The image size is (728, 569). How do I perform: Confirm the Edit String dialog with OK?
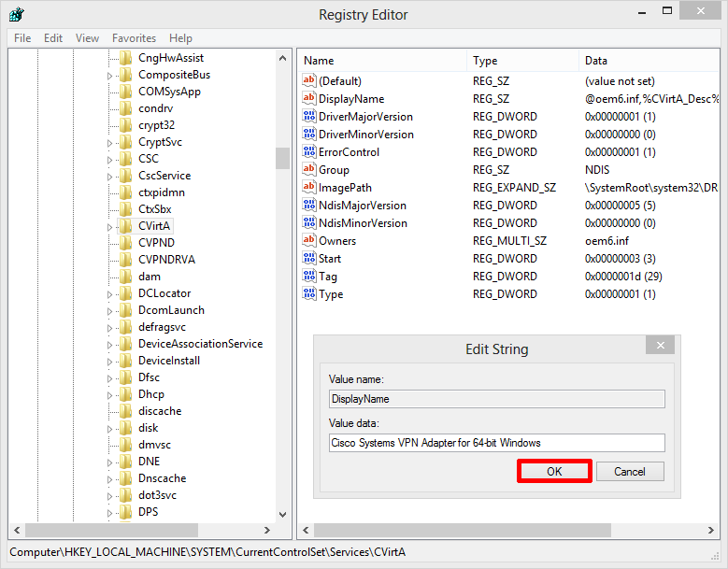[554, 471]
